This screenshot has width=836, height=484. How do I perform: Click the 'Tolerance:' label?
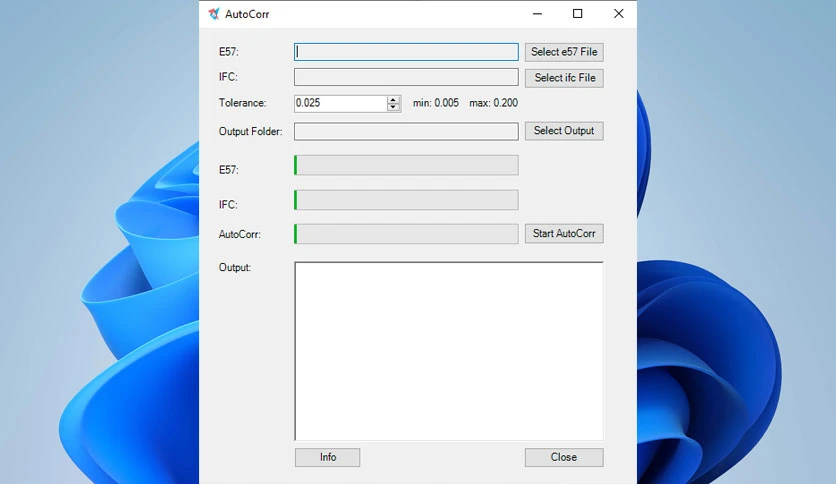click(243, 103)
